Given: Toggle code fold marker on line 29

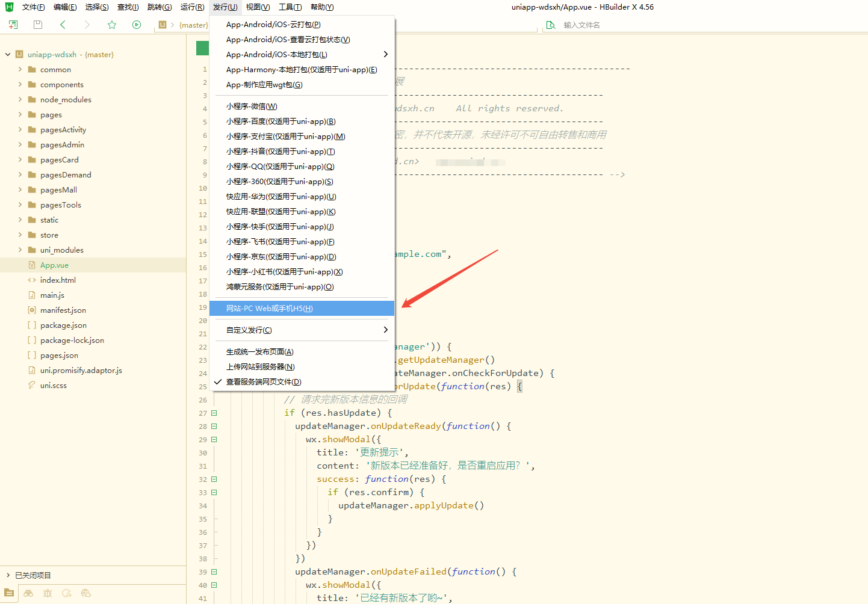Looking at the screenshot, I should 214,439.
